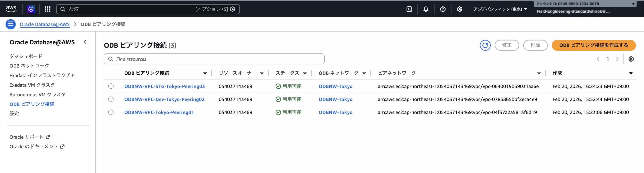
Task: Click external link icon beside Oracle のドキュメント
Action: 62,146
